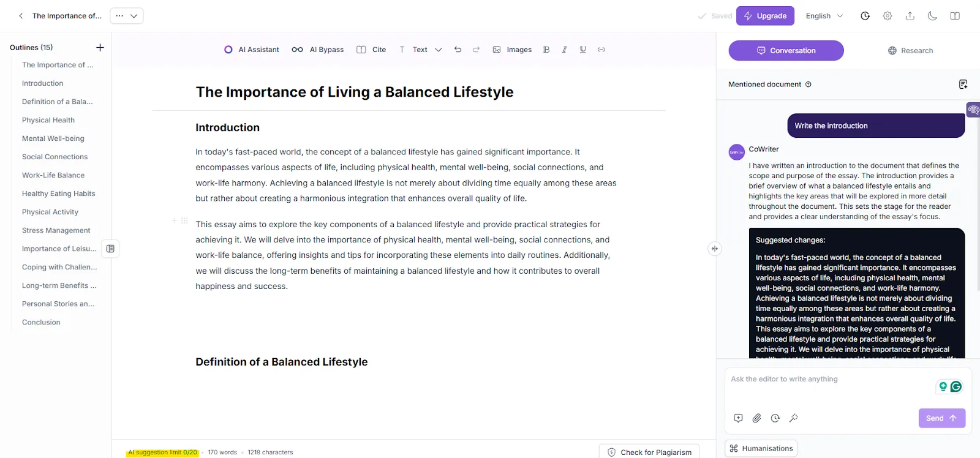Open version history clock icon
The height and width of the screenshot is (458, 980).
tap(865, 16)
